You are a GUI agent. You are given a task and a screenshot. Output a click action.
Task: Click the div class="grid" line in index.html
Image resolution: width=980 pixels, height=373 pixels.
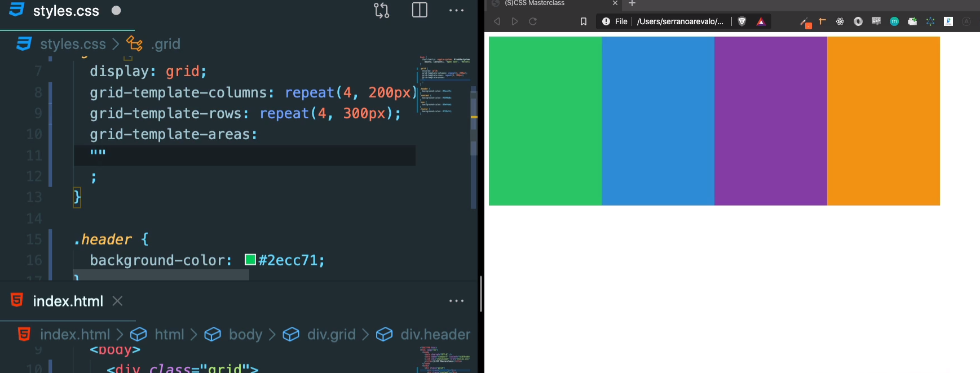click(182, 368)
